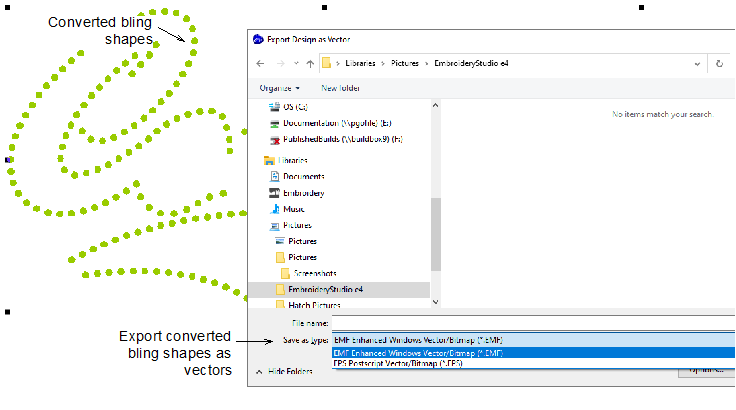Open the OS (C:) drive
This screenshot has height=410, width=736.
293,106
